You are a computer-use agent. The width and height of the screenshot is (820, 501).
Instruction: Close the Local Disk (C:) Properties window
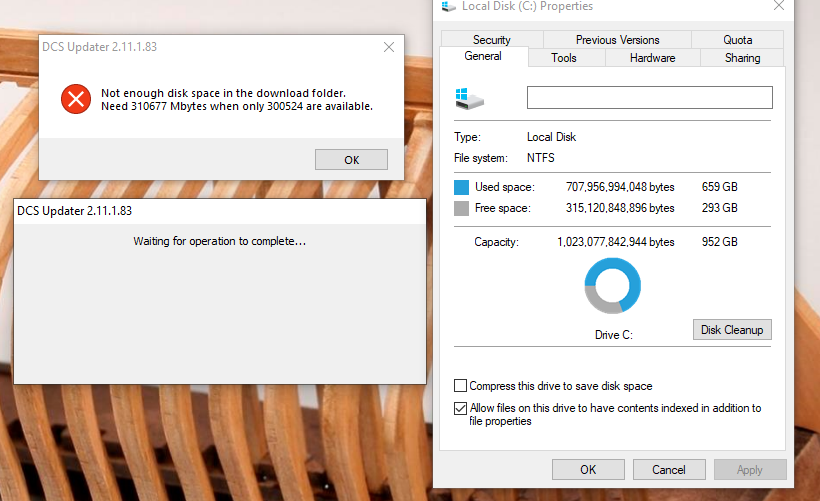click(779, 6)
